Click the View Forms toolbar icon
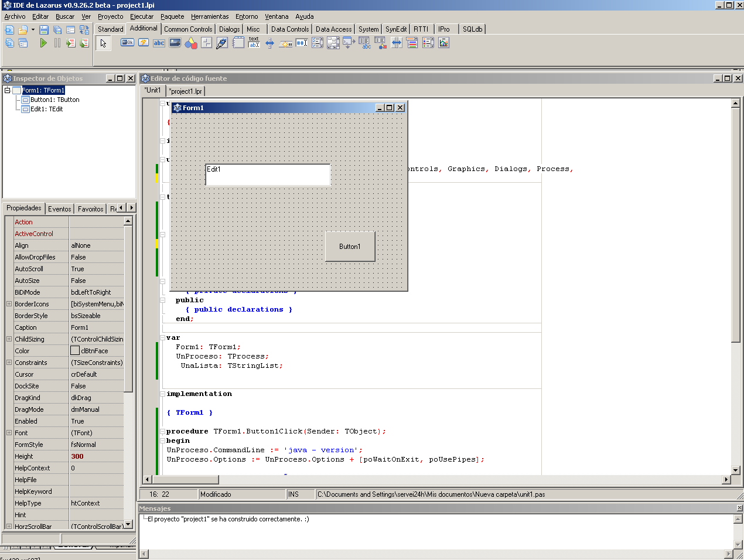Viewport: 744px width, 560px height. [x=23, y=43]
